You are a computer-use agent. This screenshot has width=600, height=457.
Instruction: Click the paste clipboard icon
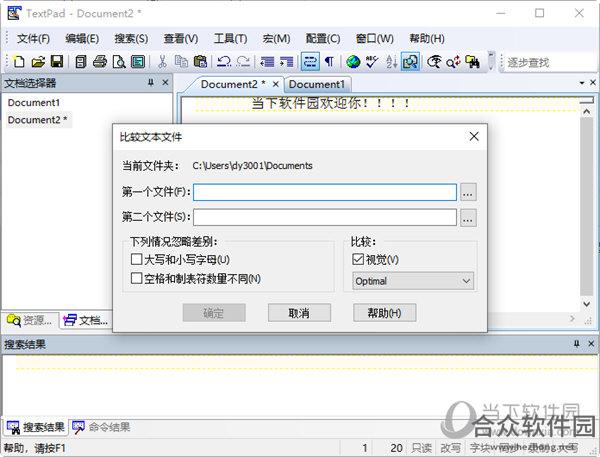[200, 62]
